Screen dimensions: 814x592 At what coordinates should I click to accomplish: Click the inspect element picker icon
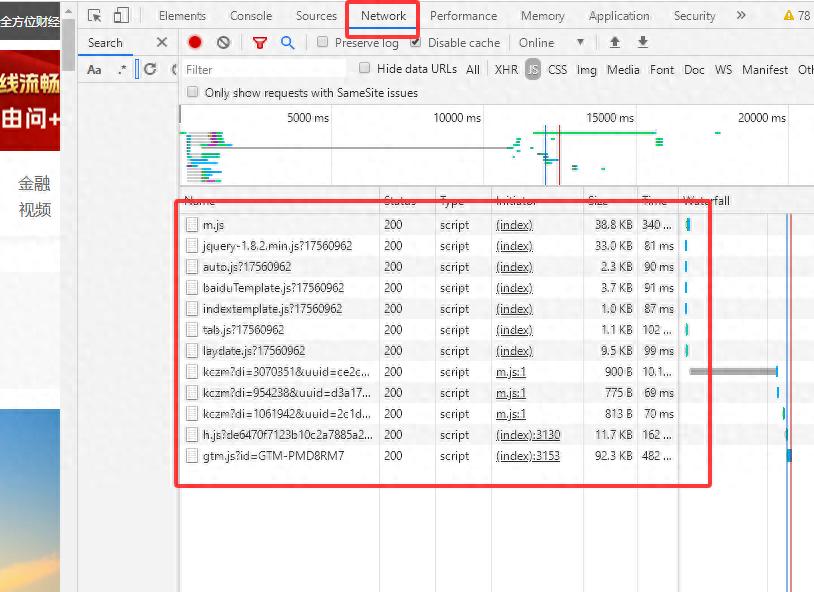95,16
